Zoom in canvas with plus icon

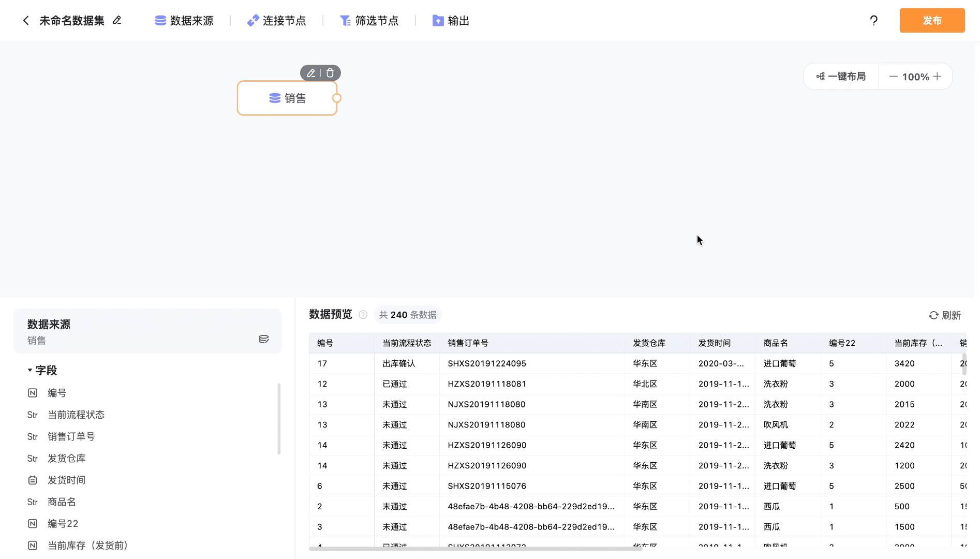pos(937,77)
